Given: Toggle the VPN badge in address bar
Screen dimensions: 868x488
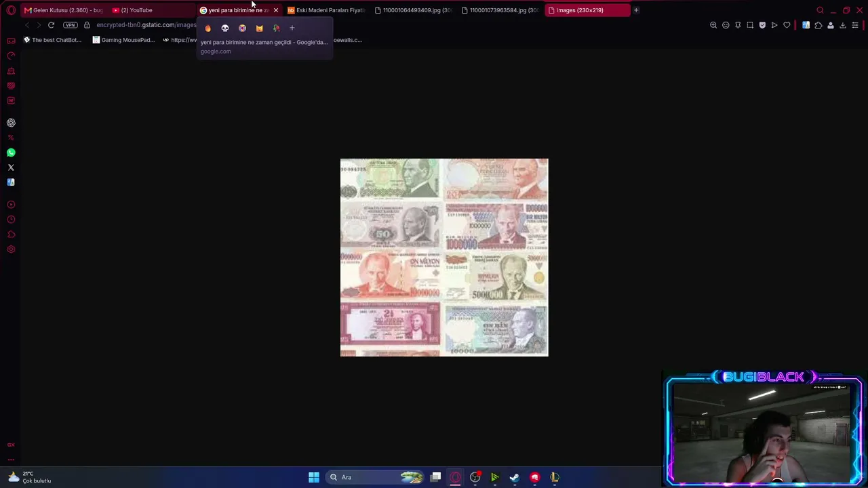Looking at the screenshot, I should (71, 25).
